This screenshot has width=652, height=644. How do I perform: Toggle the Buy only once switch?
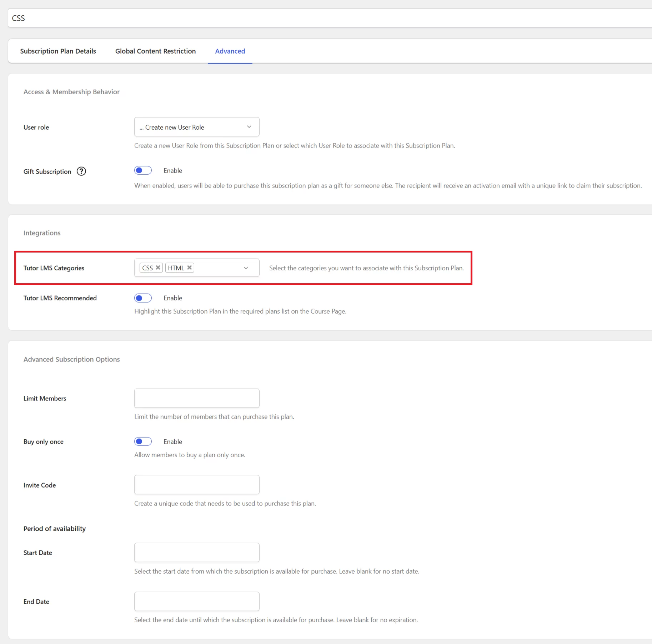pos(143,441)
